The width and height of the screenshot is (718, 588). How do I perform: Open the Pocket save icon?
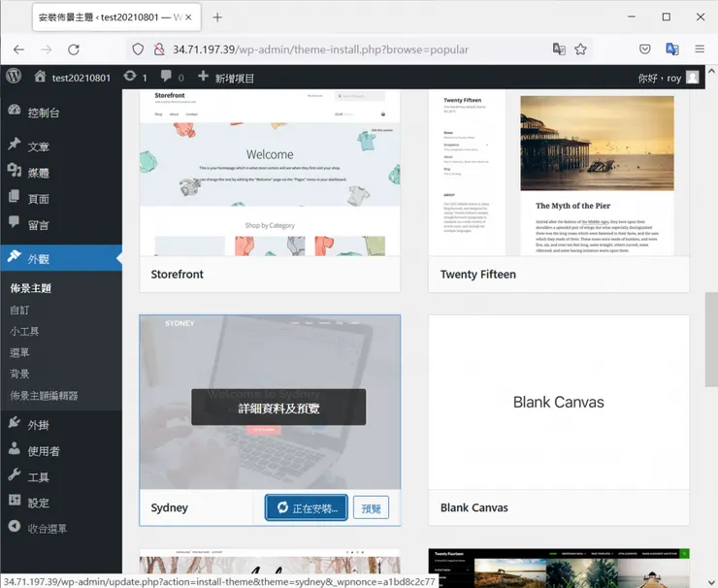click(x=644, y=49)
